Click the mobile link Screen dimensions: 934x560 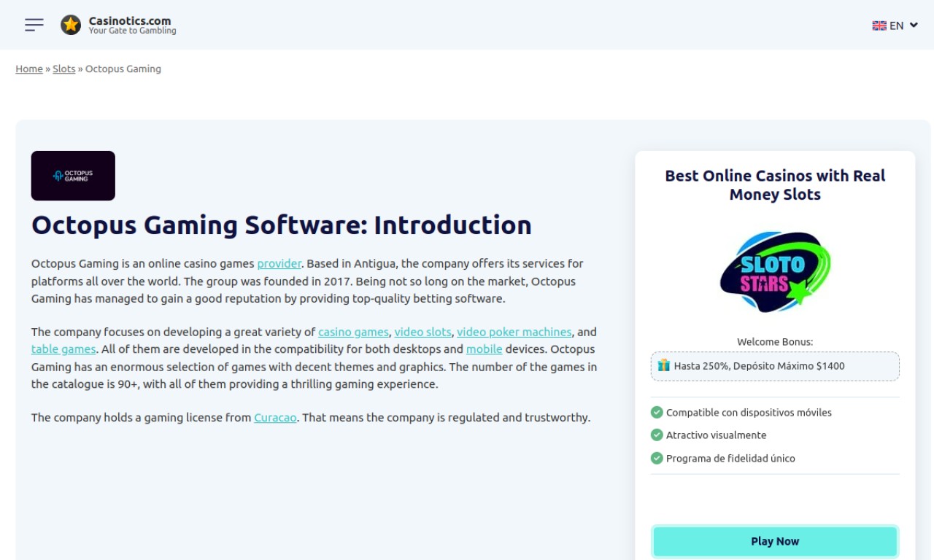(485, 349)
